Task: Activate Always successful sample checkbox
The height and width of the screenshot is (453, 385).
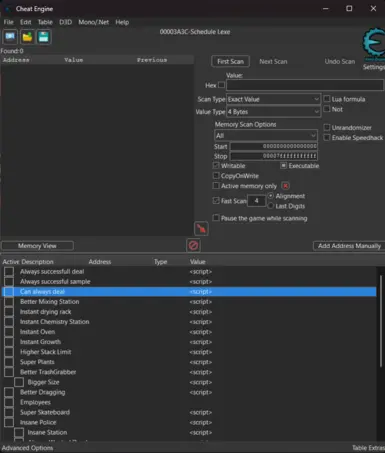Action: click(x=9, y=281)
